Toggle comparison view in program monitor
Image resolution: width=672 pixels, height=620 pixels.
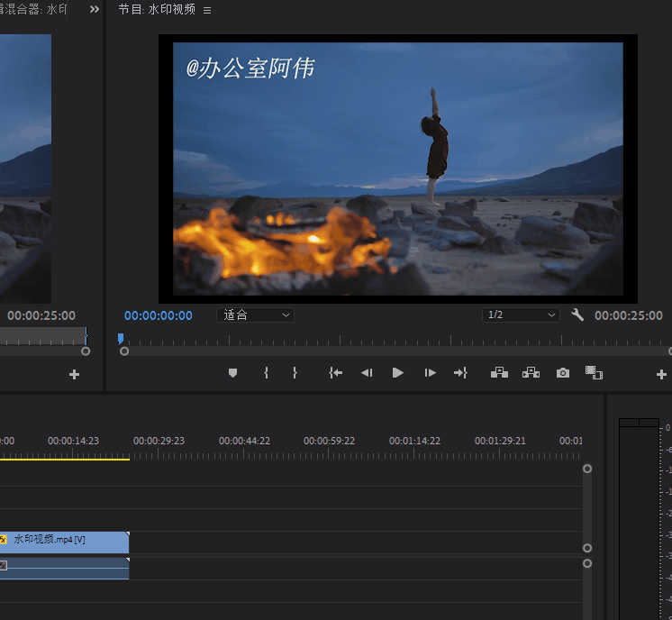[x=594, y=373]
